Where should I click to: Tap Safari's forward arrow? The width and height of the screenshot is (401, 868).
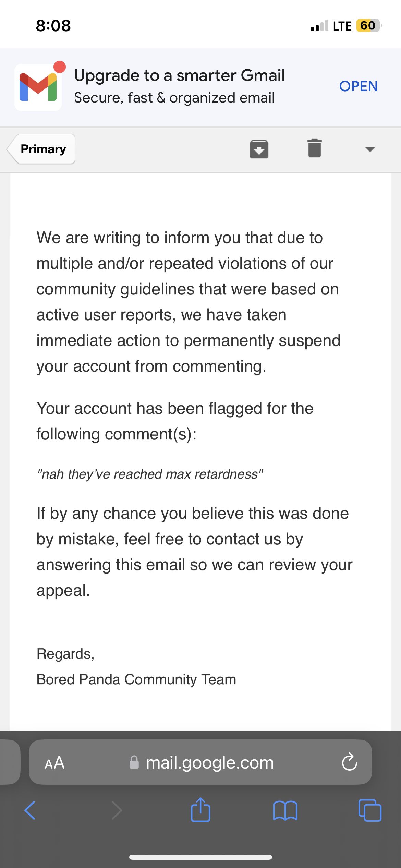[x=117, y=810]
